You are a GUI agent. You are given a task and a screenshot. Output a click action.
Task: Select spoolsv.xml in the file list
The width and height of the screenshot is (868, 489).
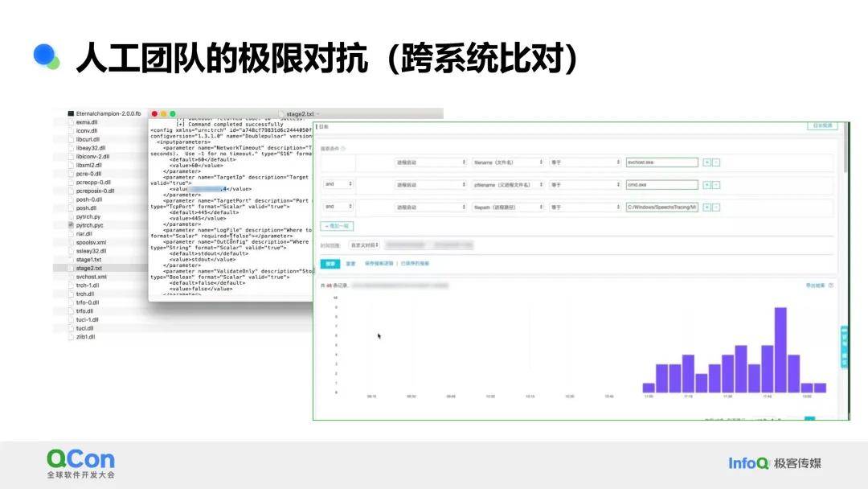point(92,243)
